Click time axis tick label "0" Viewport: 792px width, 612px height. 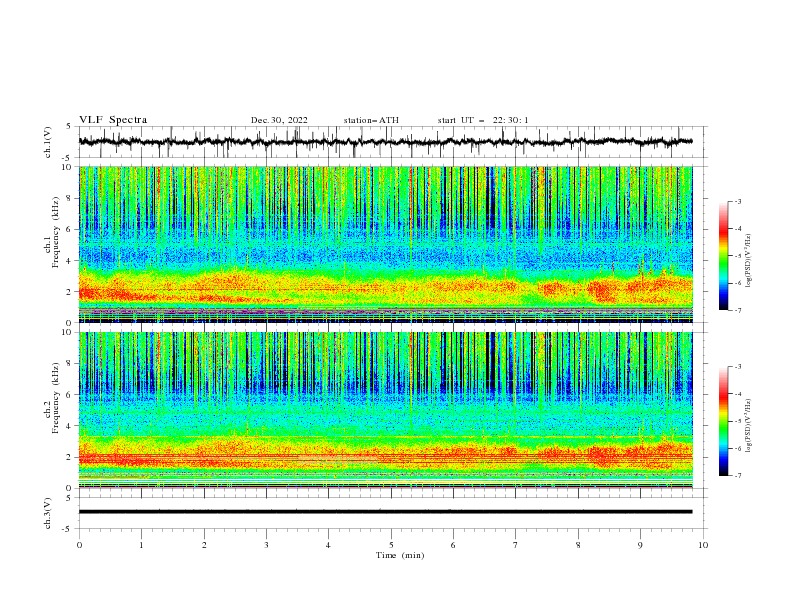pyautogui.click(x=79, y=545)
